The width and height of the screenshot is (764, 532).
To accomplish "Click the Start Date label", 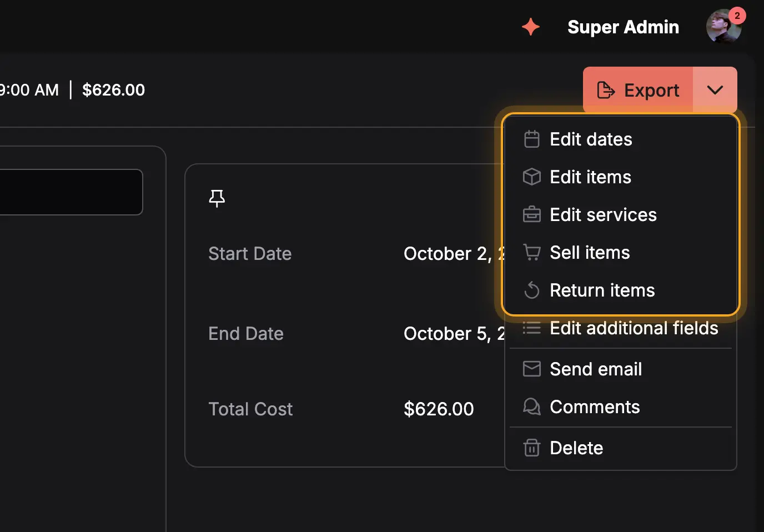I will click(250, 254).
